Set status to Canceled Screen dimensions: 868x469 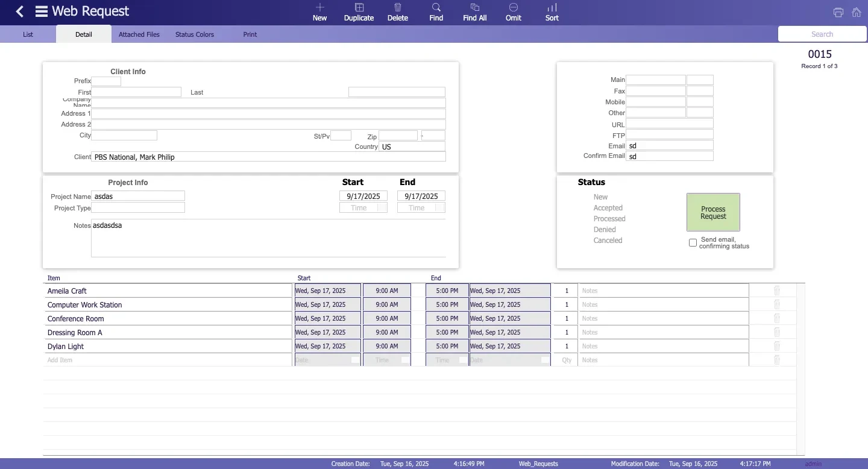pos(608,241)
